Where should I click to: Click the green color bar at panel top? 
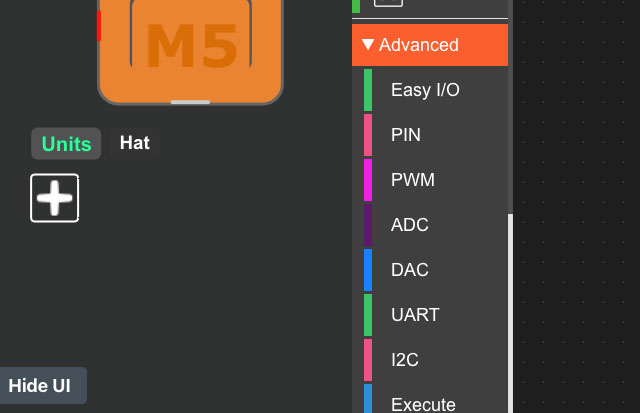click(356, 5)
